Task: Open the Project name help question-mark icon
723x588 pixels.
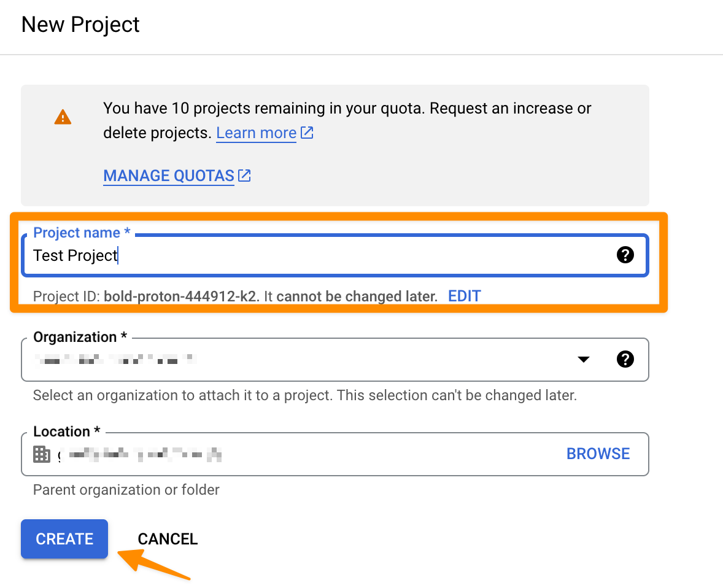Action: [625, 255]
